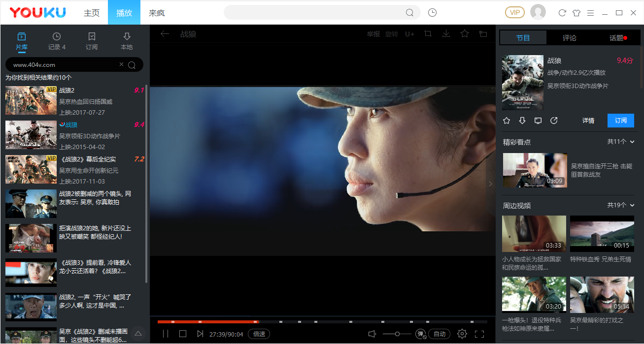Open player settings gear icon
Viewport: 644px width, 344px height.
coord(462,334)
